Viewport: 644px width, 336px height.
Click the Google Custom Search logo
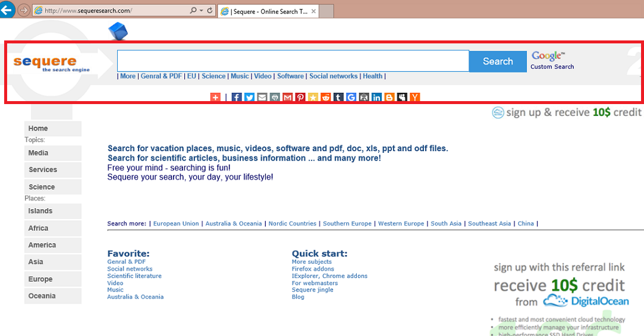click(552, 61)
